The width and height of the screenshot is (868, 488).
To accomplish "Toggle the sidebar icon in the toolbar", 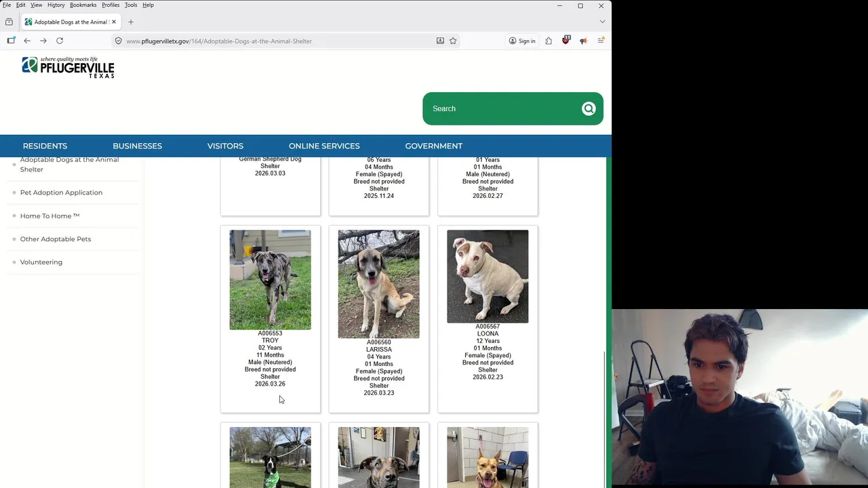I will [11, 41].
